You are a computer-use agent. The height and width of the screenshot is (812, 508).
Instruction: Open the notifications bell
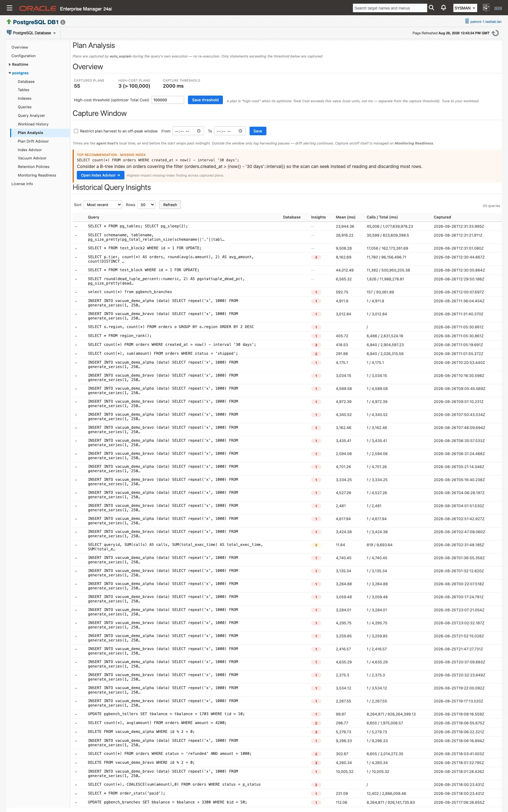444,8
